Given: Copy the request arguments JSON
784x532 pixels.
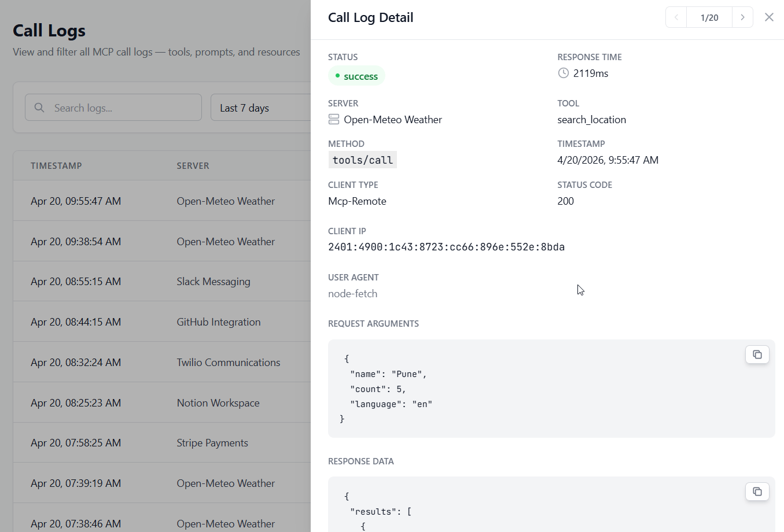Looking at the screenshot, I should pyautogui.click(x=757, y=354).
